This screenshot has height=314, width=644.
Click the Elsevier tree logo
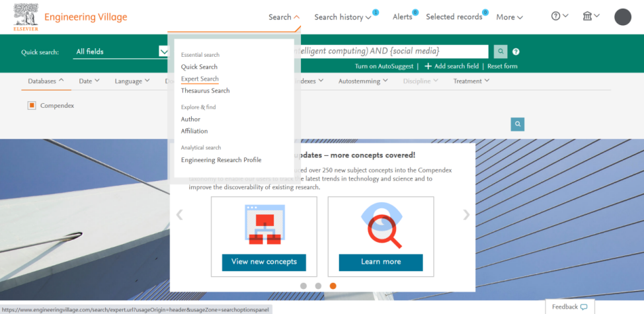pos(26,17)
